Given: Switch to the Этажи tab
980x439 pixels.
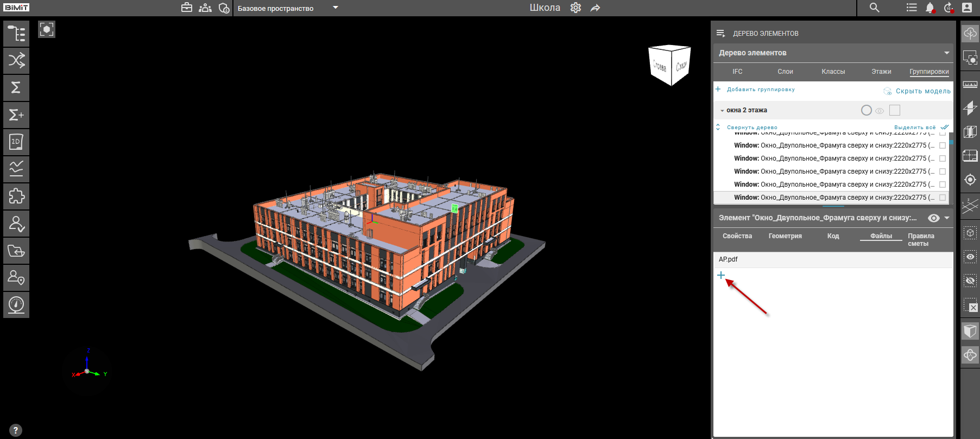Looking at the screenshot, I should click(x=881, y=72).
